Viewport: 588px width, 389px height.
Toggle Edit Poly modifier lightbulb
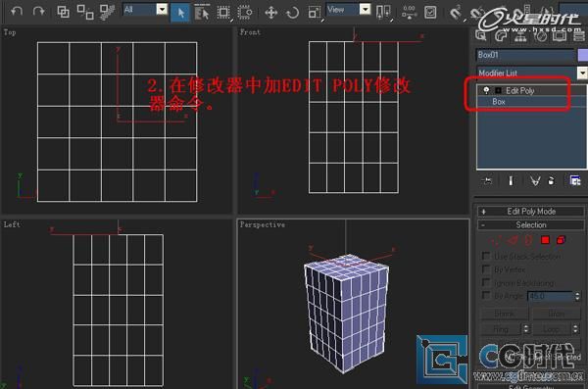(486, 90)
